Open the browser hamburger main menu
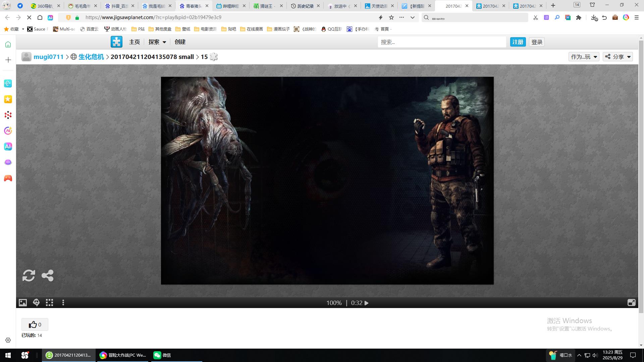Image resolution: width=644 pixels, height=362 pixels. pyautogui.click(x=637, y=17)
